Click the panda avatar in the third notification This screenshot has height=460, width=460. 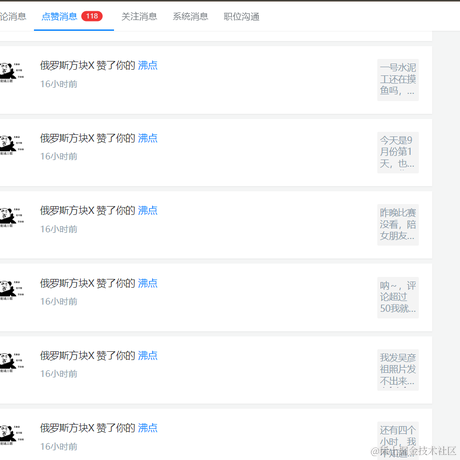11,217
